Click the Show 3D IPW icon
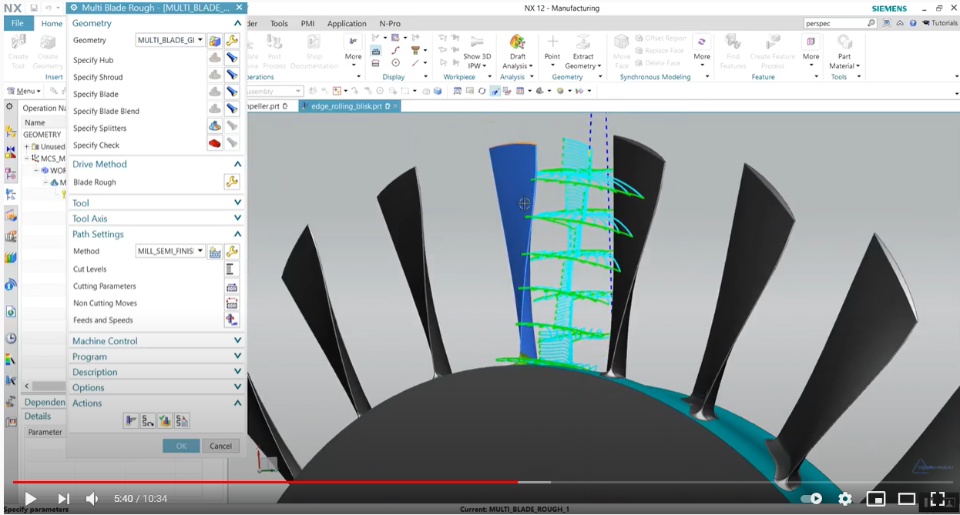The width and height of the screenshot is (960, 515). point(477,42)
